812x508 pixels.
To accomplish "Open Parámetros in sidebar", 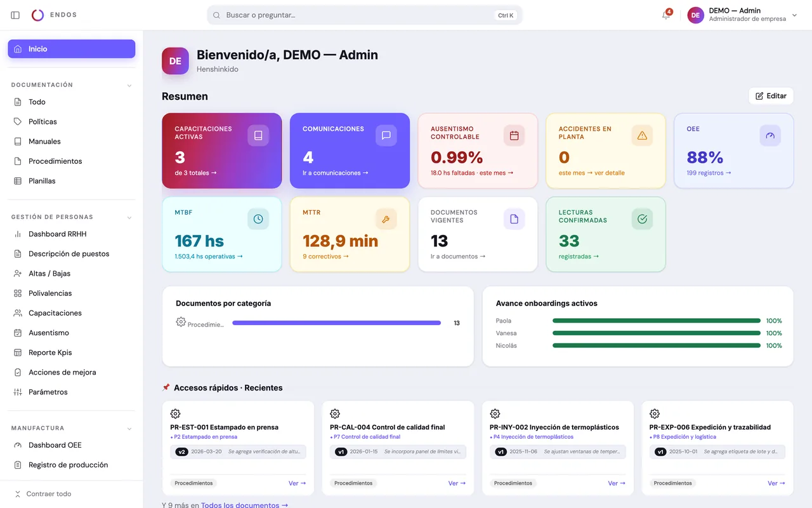I will coord(72,392).
